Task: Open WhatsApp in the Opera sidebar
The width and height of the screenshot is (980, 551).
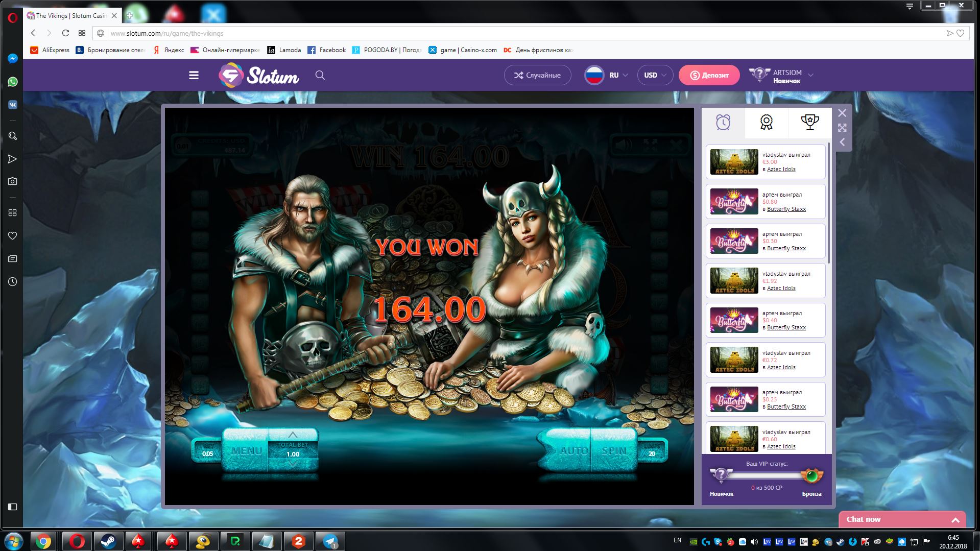Action: click(x=13, y=82)
